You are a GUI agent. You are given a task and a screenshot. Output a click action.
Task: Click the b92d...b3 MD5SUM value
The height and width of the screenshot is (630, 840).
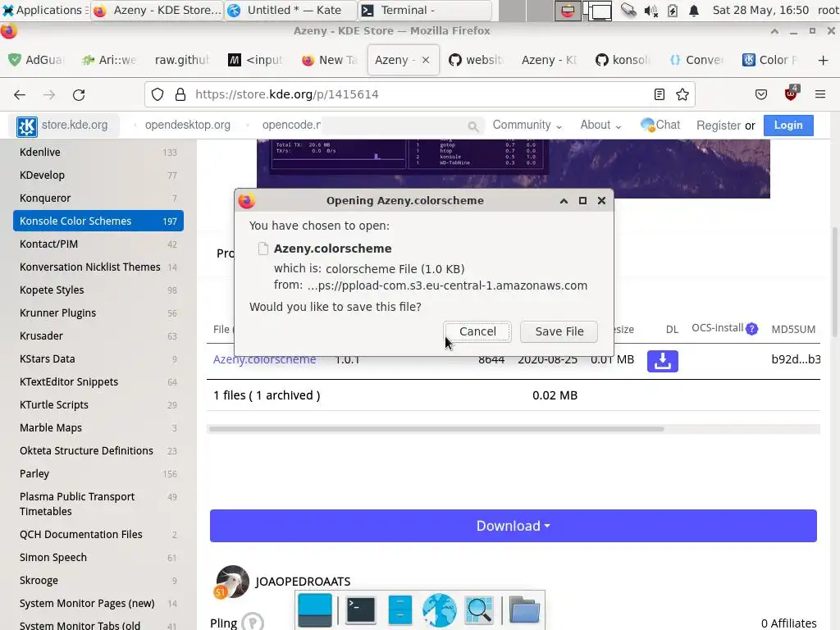coord(796,359)
